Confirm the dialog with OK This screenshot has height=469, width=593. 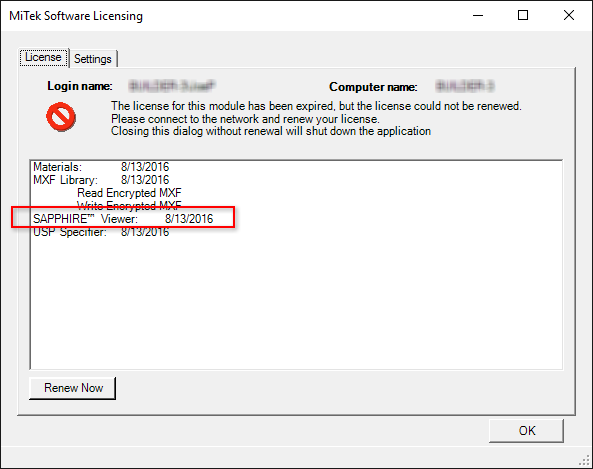(x=526, y=430)
